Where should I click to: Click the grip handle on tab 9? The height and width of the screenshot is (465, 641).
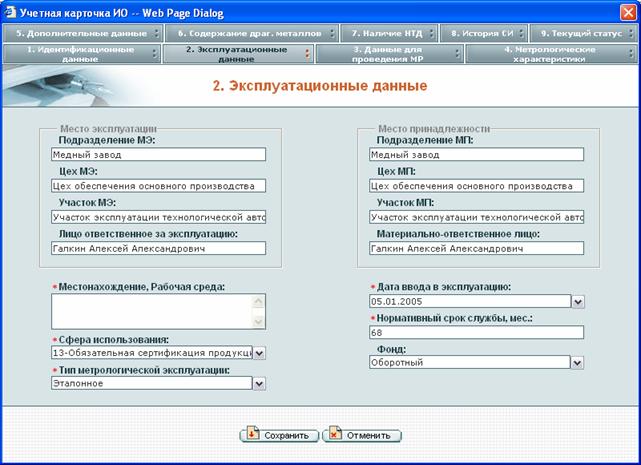click(632, 33)
